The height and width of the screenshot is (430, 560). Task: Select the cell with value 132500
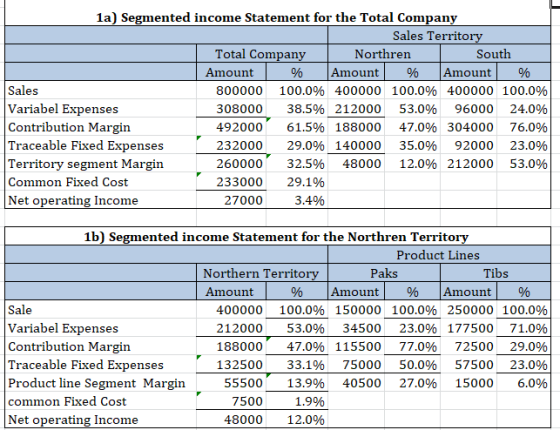point(231,365)
